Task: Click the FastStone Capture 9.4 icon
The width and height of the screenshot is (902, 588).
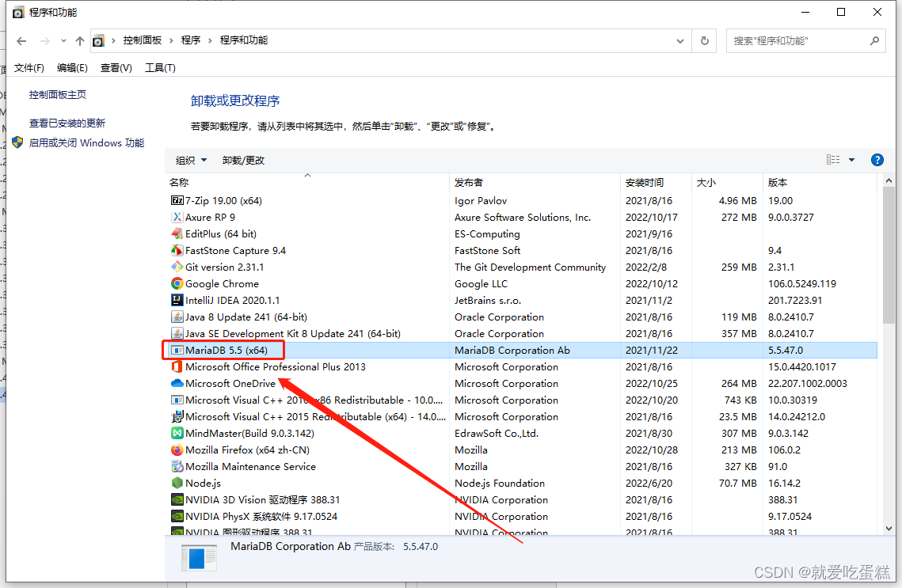Action: [177, 251]
